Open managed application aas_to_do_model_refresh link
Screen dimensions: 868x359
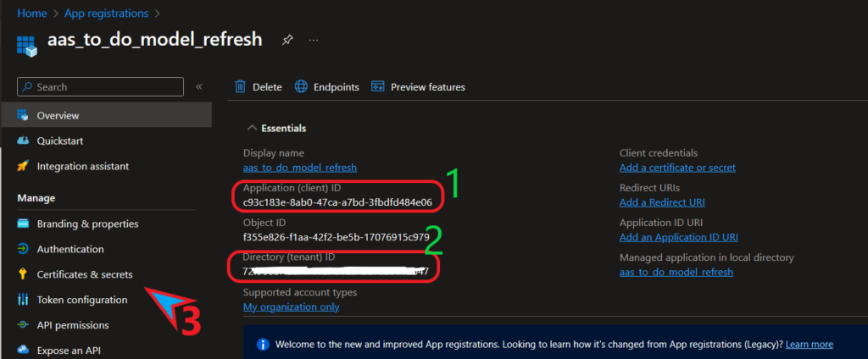[676, 272]
